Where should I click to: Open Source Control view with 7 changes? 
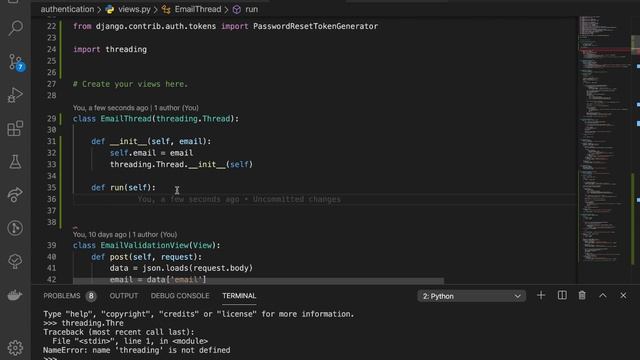[x=16, y=62]
